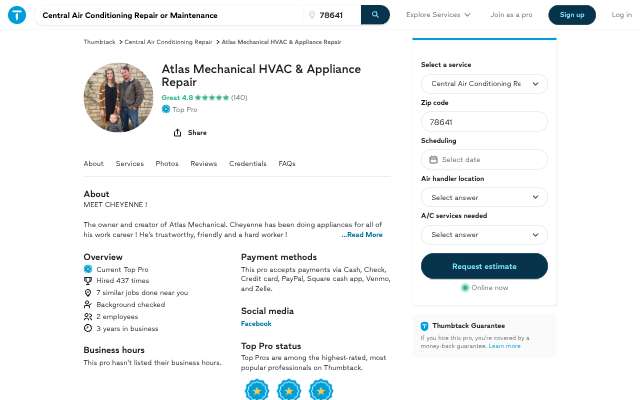Click the Share button label
The height and width of the screenshot is (400, 640).
(197, 133)
